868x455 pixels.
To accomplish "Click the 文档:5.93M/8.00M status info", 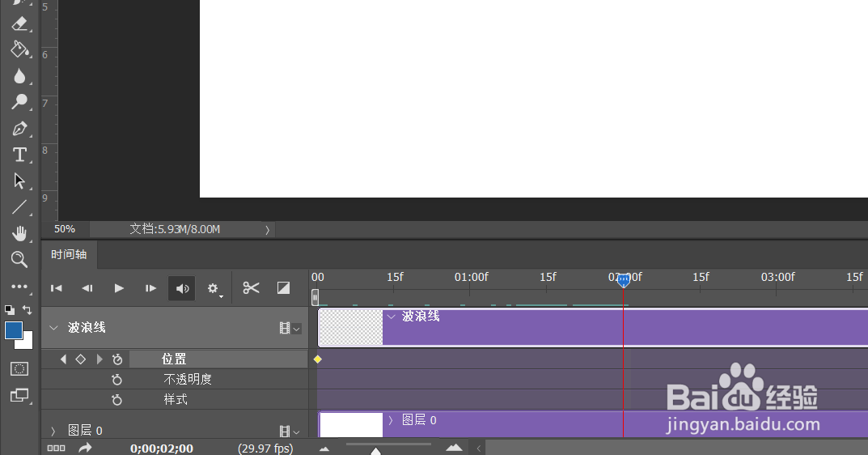I will pos(175,229).
